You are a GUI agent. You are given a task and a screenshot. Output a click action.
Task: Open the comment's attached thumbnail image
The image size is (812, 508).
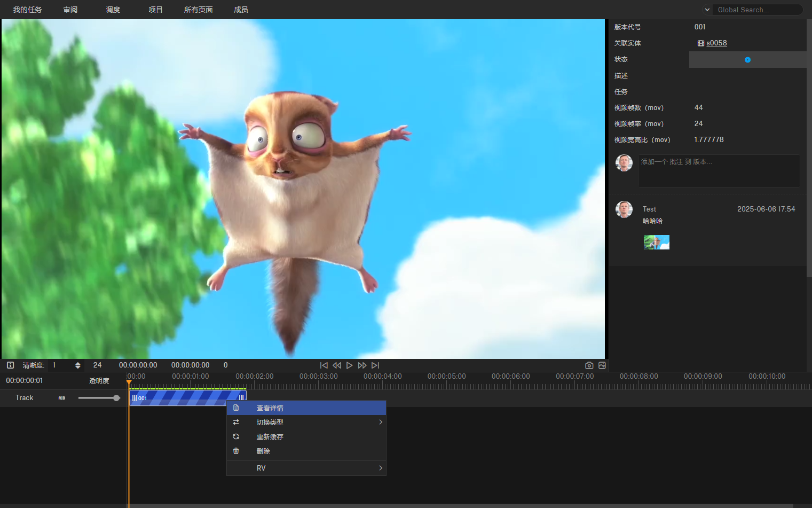(x=657, y=243)
